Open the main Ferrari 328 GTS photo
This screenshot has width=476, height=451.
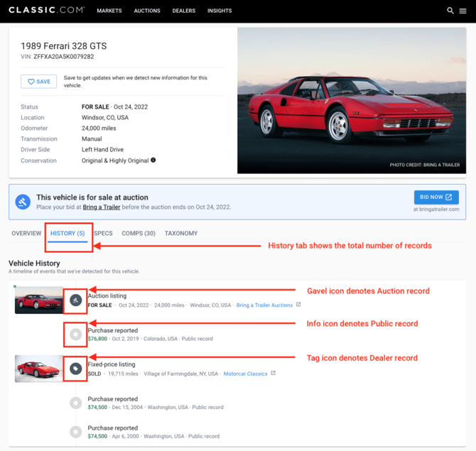click(x=352, y=101)
